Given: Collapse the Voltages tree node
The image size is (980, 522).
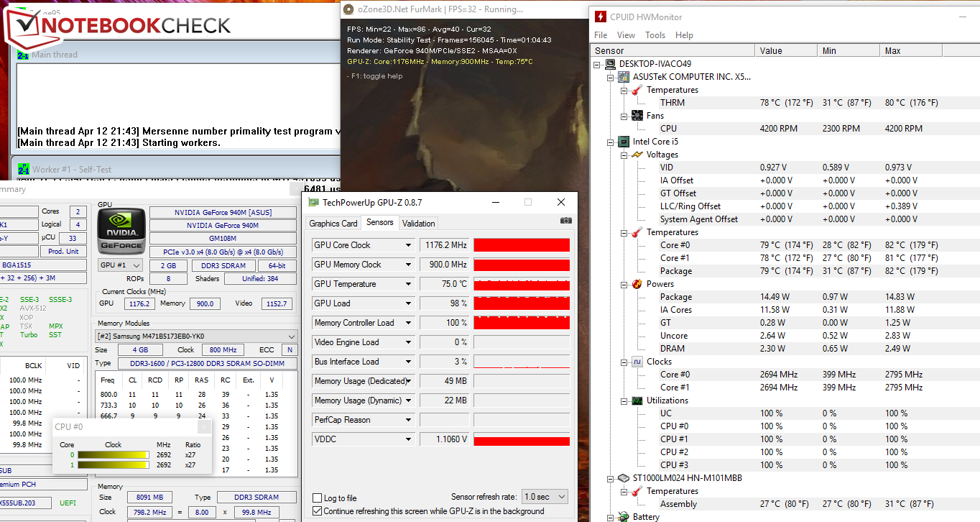Looking at the screenshot, I should pyautogui.click(x=624, y=155).
